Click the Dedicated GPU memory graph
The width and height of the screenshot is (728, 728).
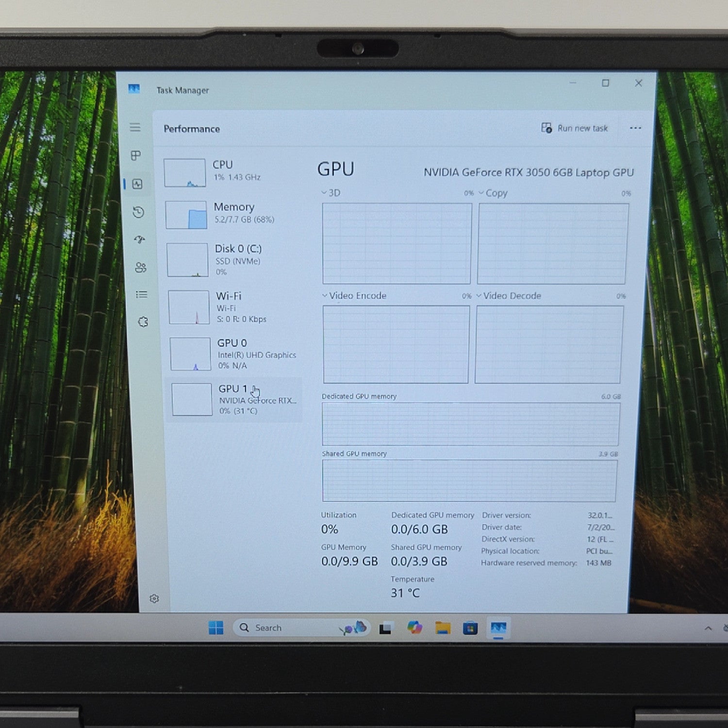coord(471,424)
